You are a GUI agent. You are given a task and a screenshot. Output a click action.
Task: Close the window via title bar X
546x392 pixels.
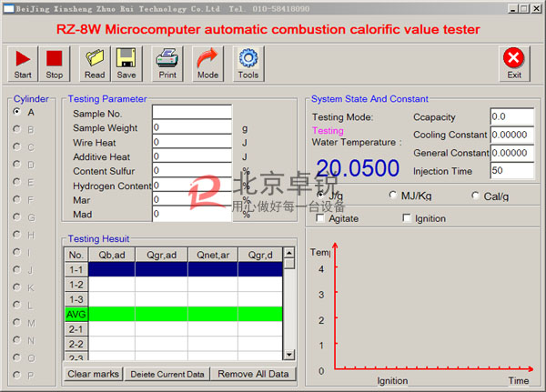tap(536, 8)
